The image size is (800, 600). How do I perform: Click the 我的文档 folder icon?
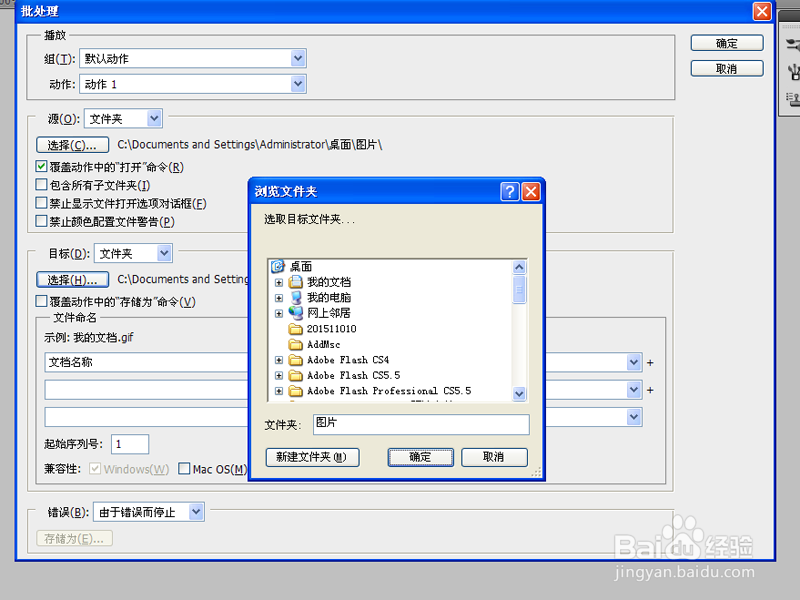coord(295,282)
